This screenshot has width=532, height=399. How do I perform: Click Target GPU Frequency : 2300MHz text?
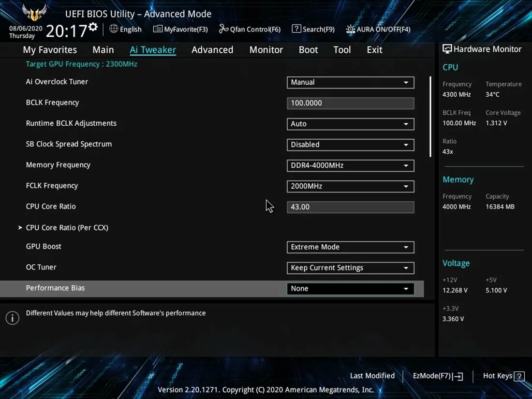(81, 64)
